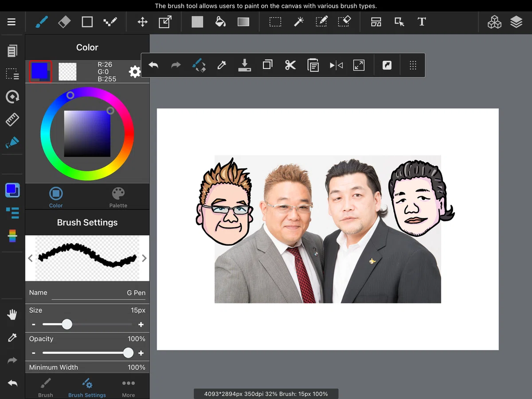Select the blue foreground color swatch

(40, 71)
